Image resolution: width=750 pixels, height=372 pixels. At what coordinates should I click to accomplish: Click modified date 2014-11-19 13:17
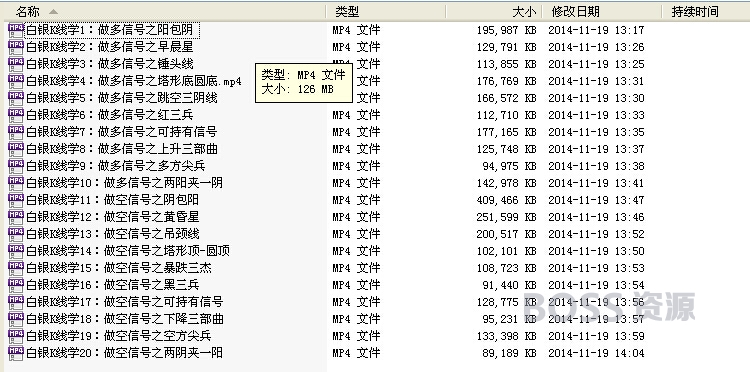pyautogui.click(x=596, y=30)
